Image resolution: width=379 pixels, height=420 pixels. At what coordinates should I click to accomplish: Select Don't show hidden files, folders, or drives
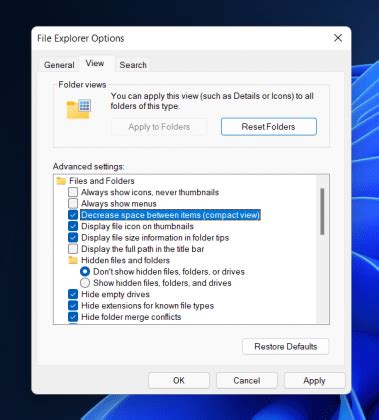[x=85, y=272]
